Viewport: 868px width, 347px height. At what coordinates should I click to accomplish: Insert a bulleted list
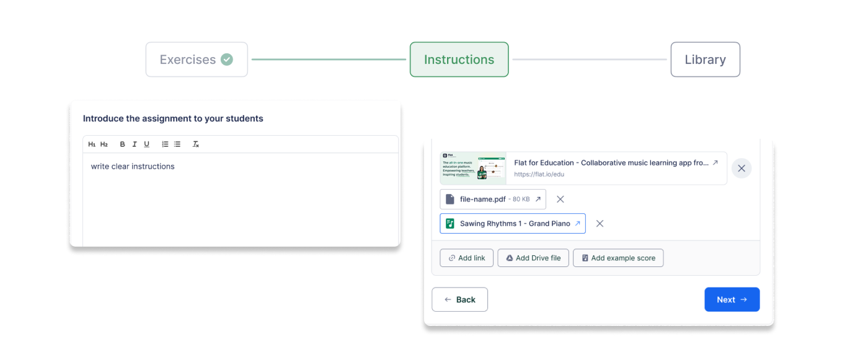point(177,144)
